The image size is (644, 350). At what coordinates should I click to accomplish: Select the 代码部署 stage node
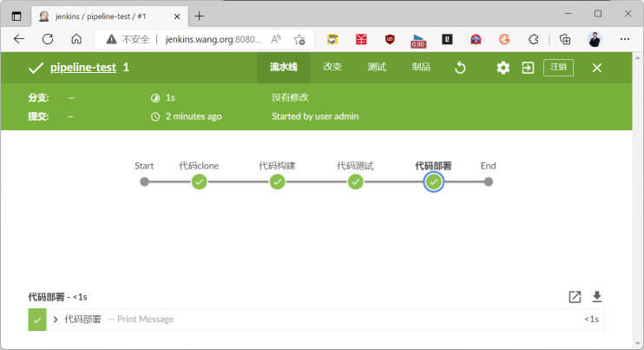[x=433, y=182]
